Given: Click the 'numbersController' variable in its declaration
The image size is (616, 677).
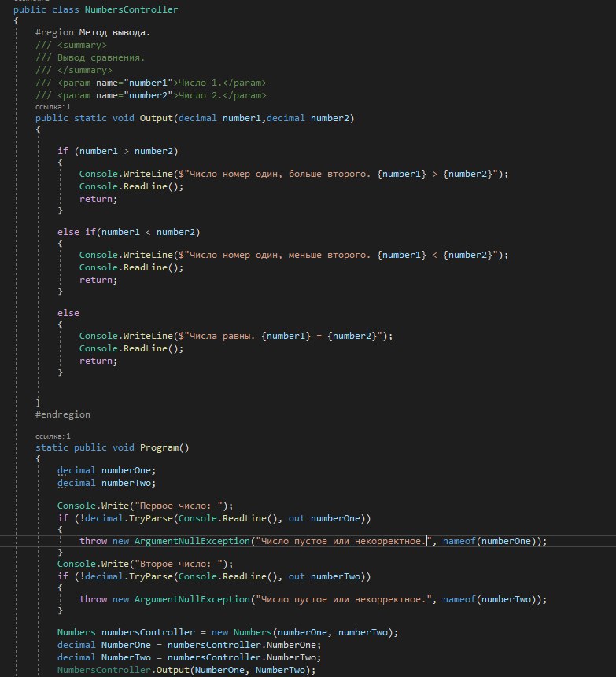Looking at the screenshot, I should 148,632.
